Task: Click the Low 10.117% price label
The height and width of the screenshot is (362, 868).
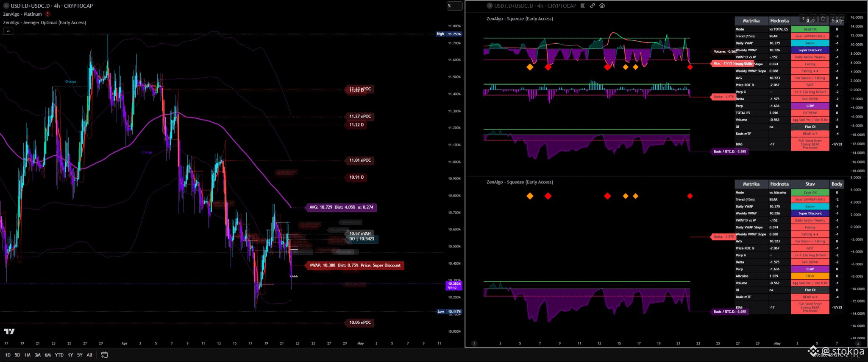Action: click(x=449, y=311)
